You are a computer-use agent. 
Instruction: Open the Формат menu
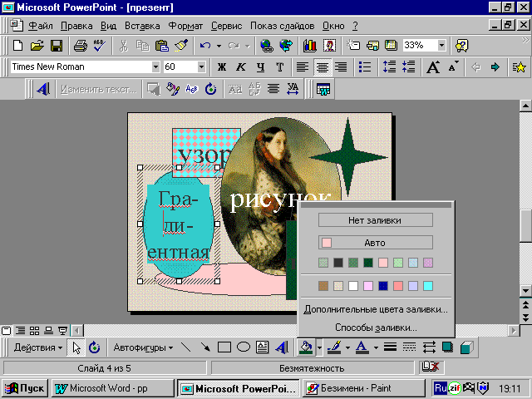click(185, 26)
